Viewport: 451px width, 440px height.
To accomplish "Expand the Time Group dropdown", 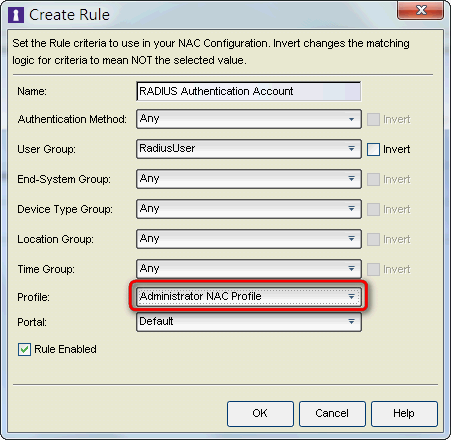I will (x=249, y=269).
